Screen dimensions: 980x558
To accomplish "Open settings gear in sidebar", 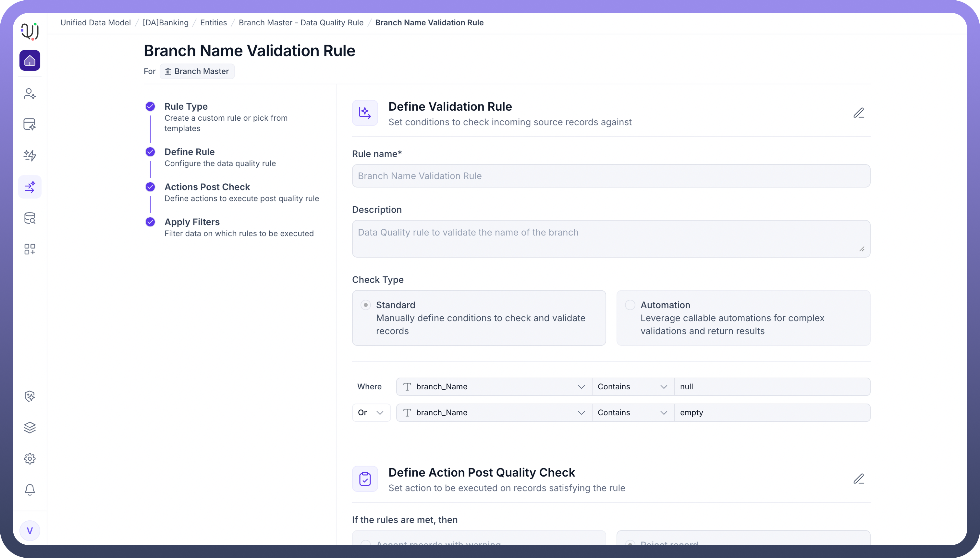I will tap(30, 459).
